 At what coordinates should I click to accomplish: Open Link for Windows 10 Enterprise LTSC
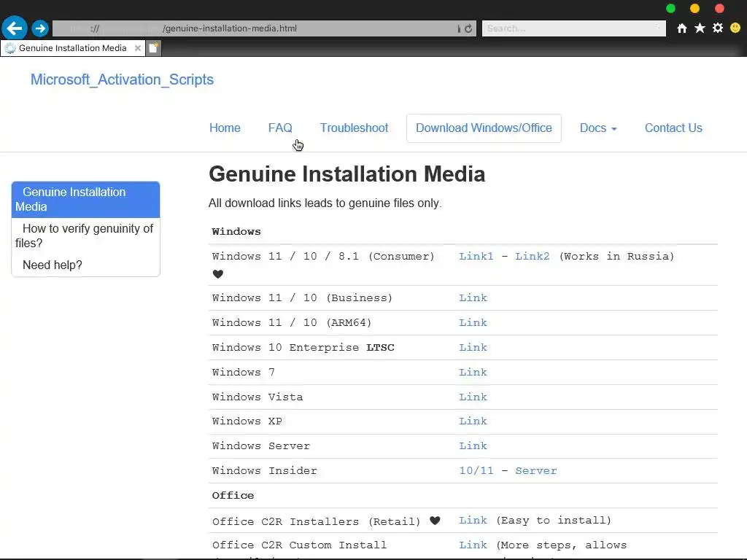tap(473, 348)
